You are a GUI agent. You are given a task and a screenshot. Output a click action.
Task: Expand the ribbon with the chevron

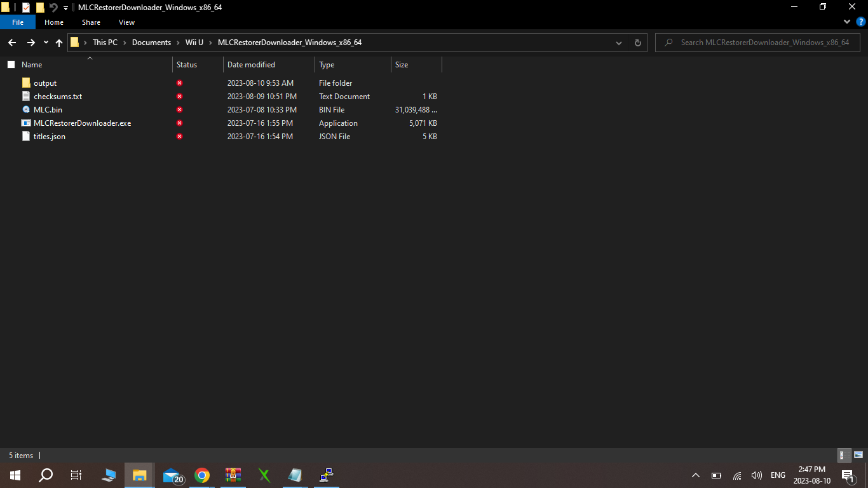[x=847, y=22]
